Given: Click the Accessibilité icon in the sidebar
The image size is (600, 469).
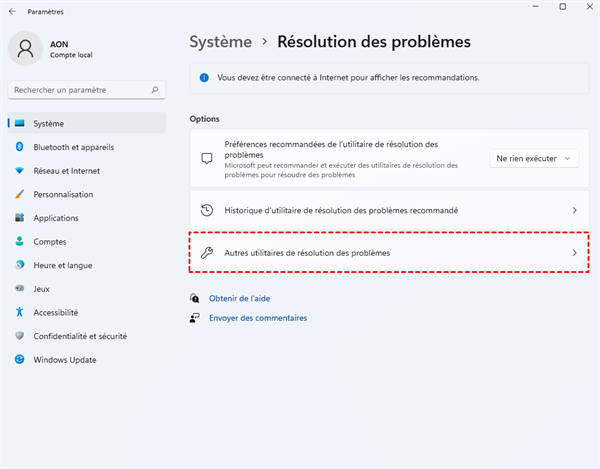Looking at the screenshot, I should tap(19, 312).
